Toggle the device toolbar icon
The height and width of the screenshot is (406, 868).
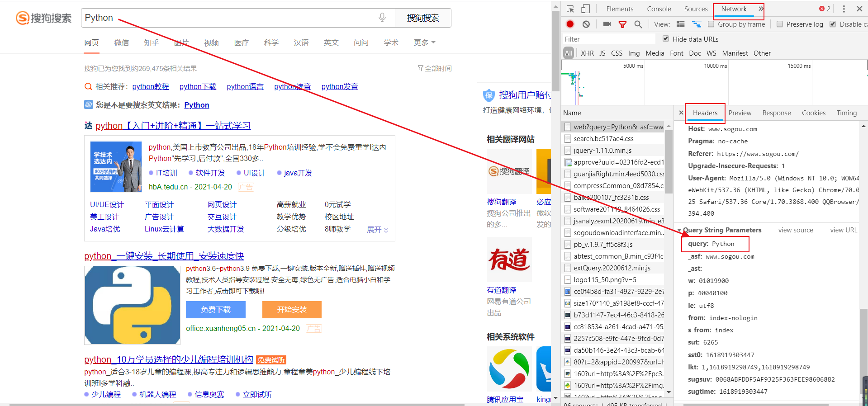tap(585, 9)
